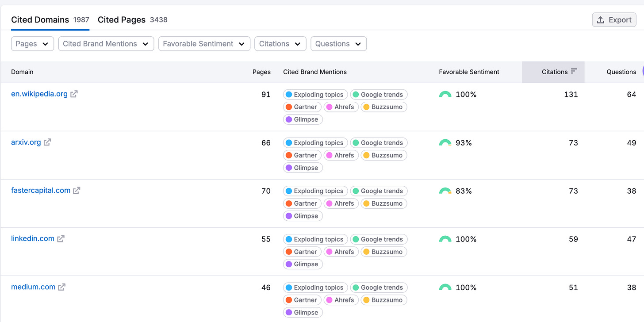The image size is (644, 322).
Task: Open the en.wikipedia.org domain link
Action: click(39, 94)
